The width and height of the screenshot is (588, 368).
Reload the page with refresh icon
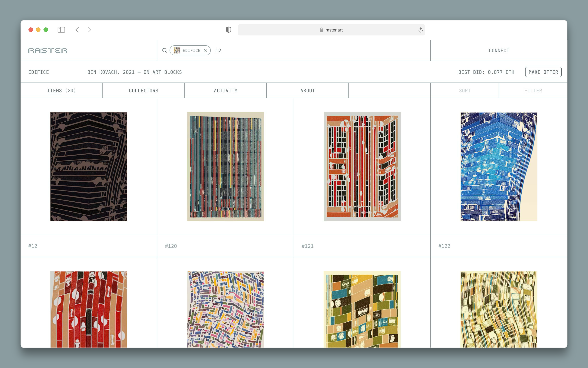click(420, 30)
